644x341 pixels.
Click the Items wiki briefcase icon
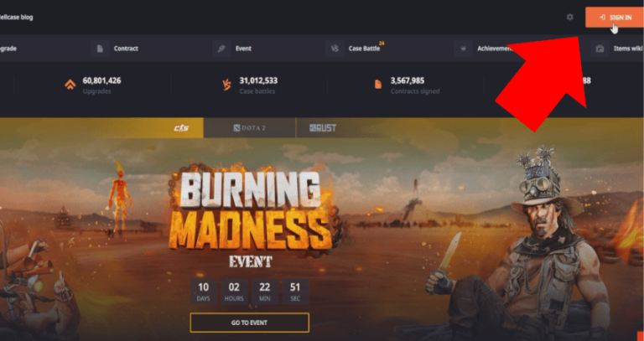(600, 49)
